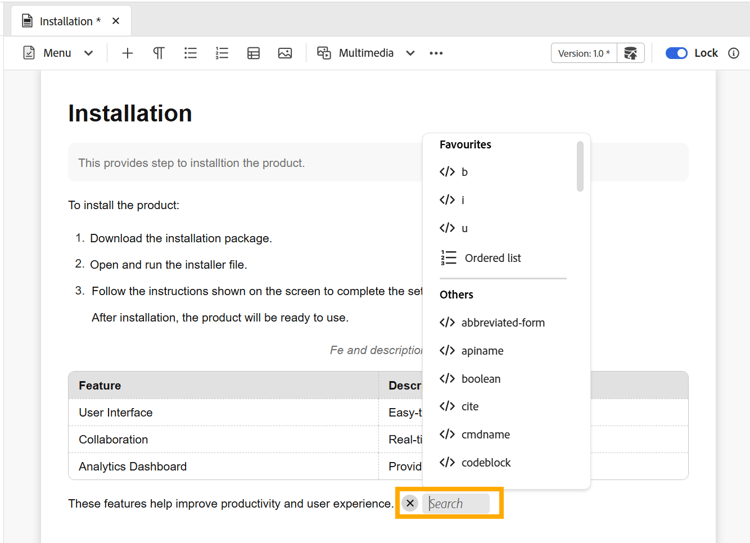The width and height of the screenshot is (750, 543).
Task: Click the Search element input field
Action: click(x=456, y=503)
